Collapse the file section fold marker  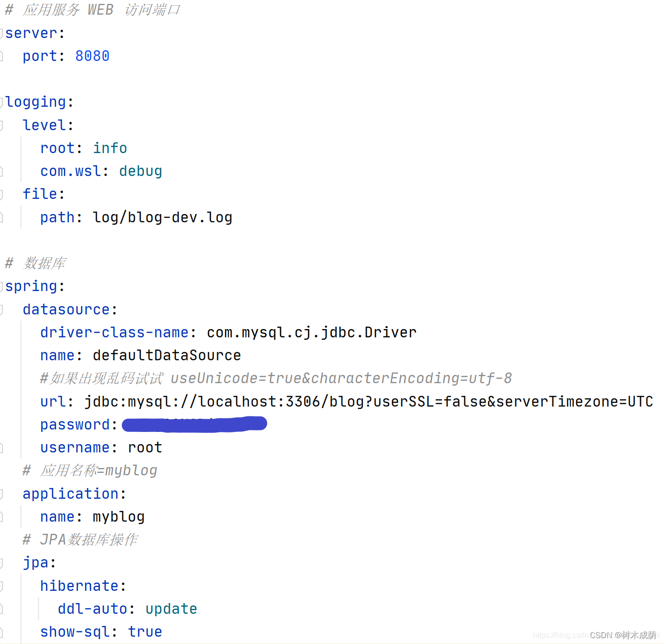1,194
